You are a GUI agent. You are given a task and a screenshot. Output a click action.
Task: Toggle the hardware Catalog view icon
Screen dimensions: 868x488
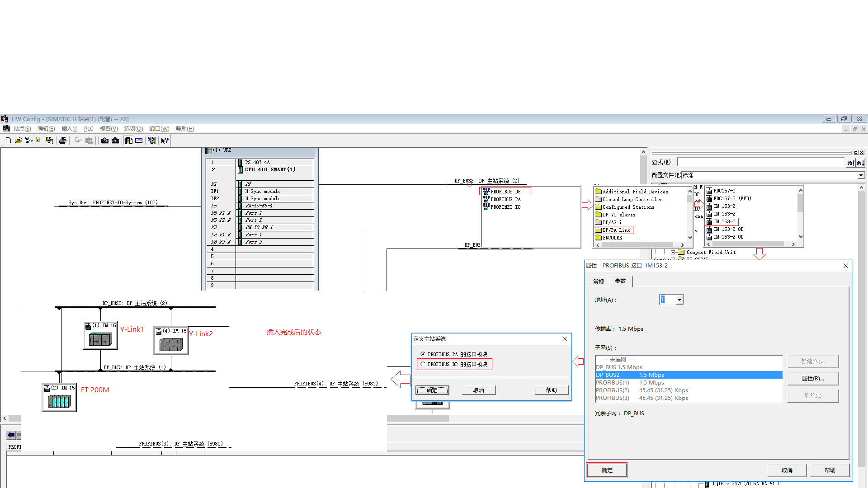(x=129, y=141)
